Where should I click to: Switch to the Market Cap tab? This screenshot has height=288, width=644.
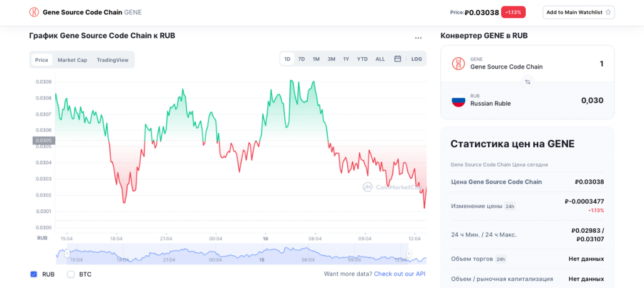point(72,60)
